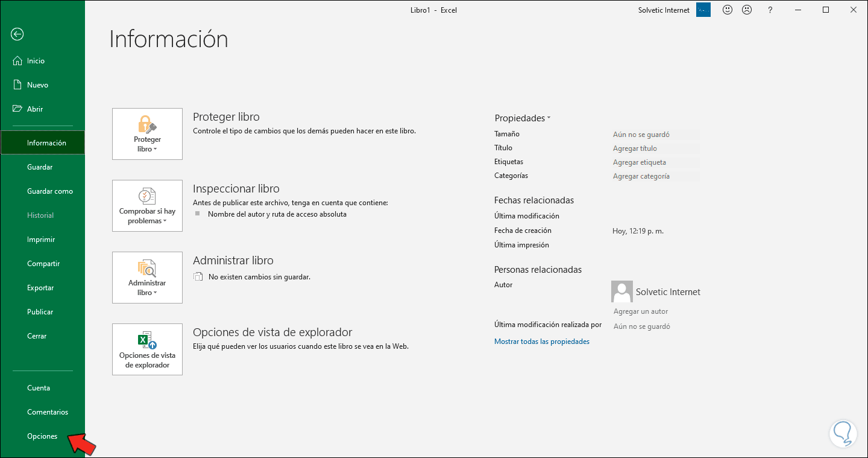Image resolution: width=868 pixels, height=458 pixels.
Task: Click the Personas relacionadas heading
Action: [538, 270]
